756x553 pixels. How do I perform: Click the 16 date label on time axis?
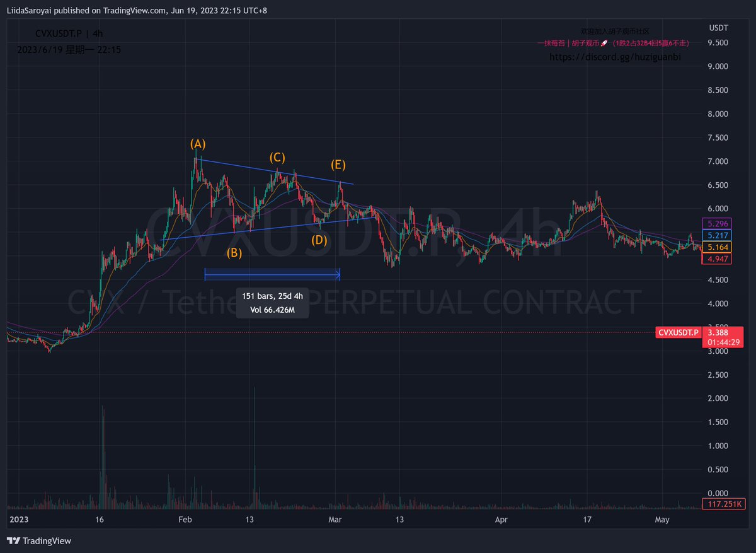coord(100,520)
